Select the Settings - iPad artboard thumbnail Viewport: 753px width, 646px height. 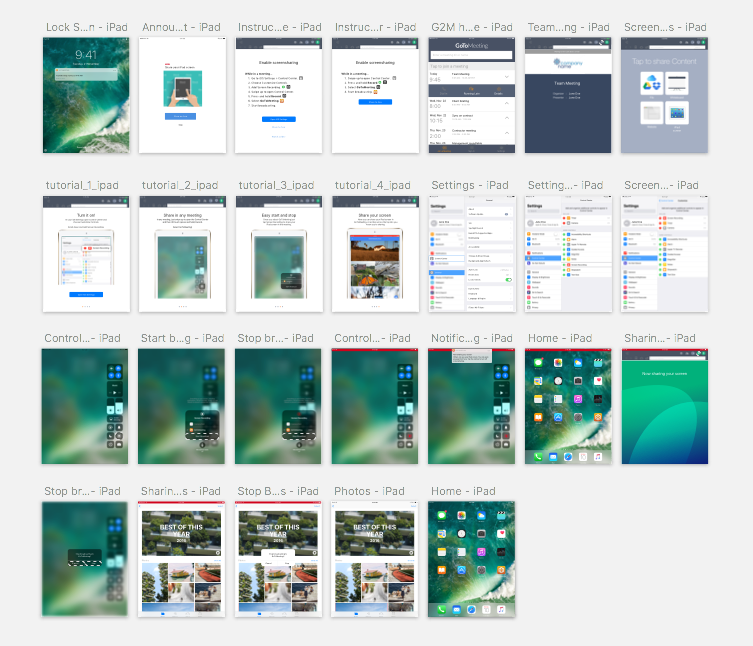tap(472, 254)
